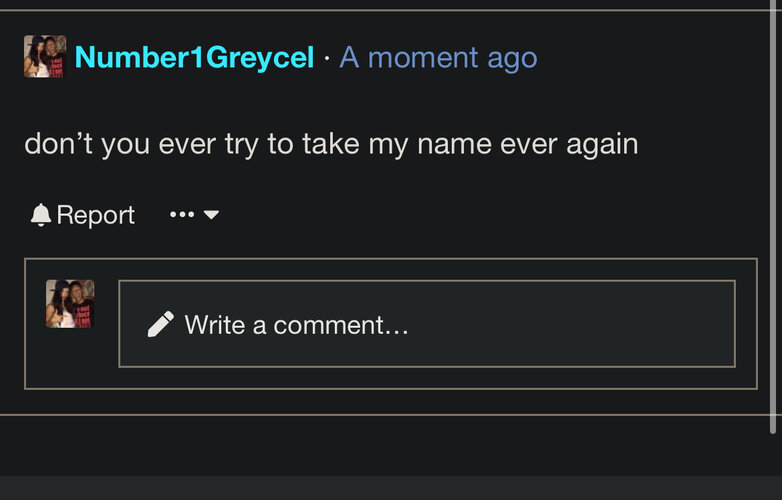Image resolution: width=782 pixels, height=500 pixels.
Task: Click the pencil icon in comment box
Action: tap(161, 324)
